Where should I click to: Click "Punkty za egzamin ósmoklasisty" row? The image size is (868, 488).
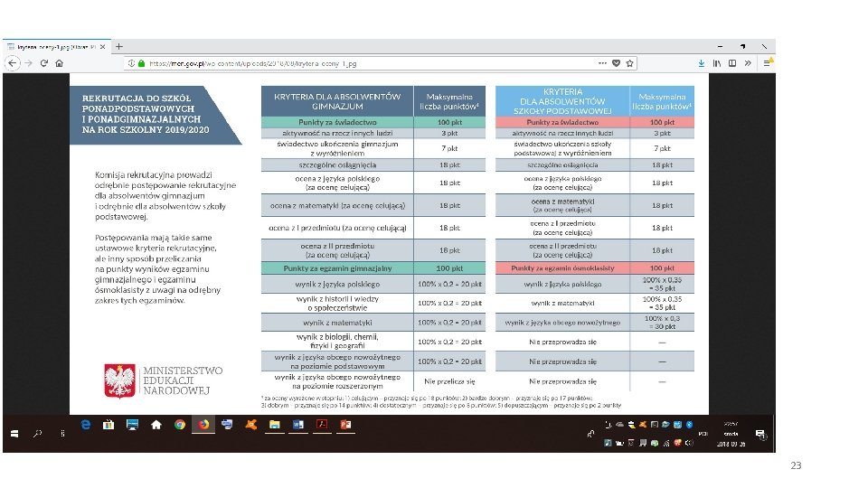(x=595, y=268)
